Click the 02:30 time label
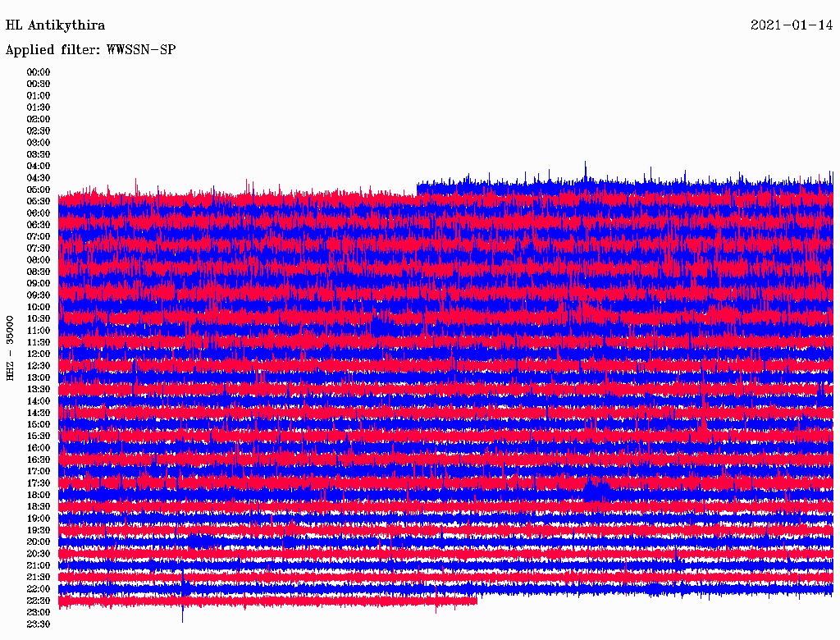The image size is (840, 640). [x=39, y=130]
